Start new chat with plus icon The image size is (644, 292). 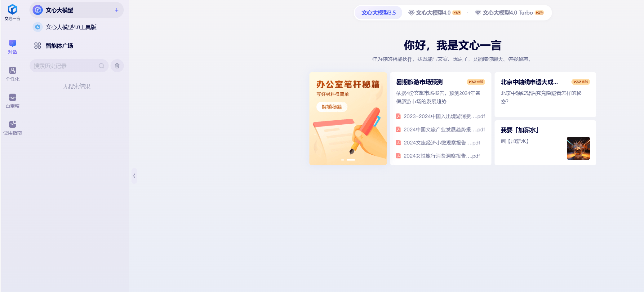point(117,10)
